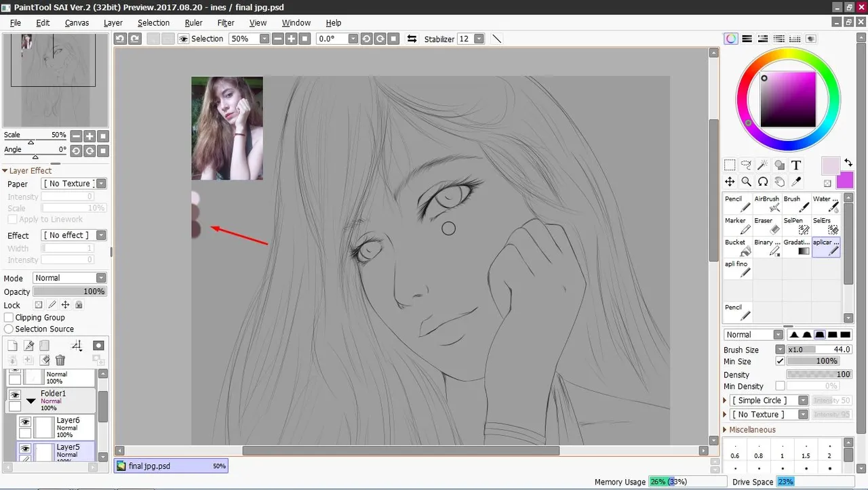Hide Layer5 with eye icon
Screen dimensions: 868x490
coord(25,449)
